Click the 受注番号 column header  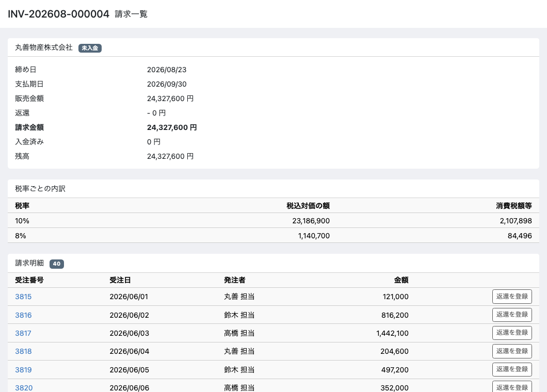[29, 280]
